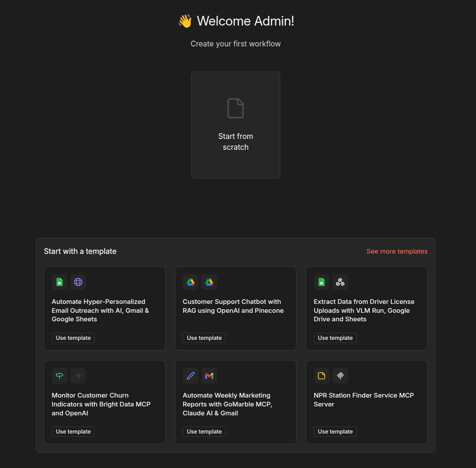The height and width of the screenshot is (468, 476).
Task: Click green signpost icon on Customer Churn template
Action: [x=60, y=376]
